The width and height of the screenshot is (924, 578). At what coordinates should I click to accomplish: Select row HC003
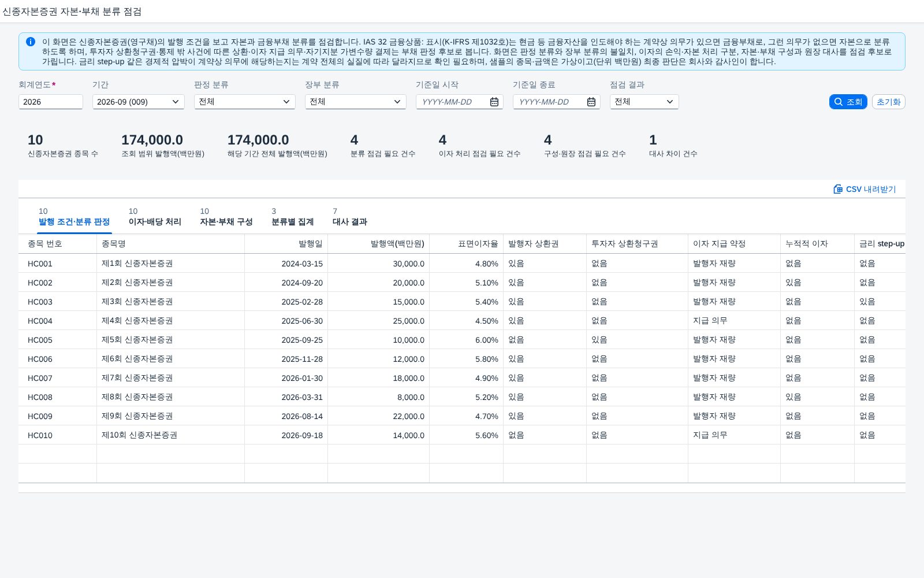pos(462,302)
